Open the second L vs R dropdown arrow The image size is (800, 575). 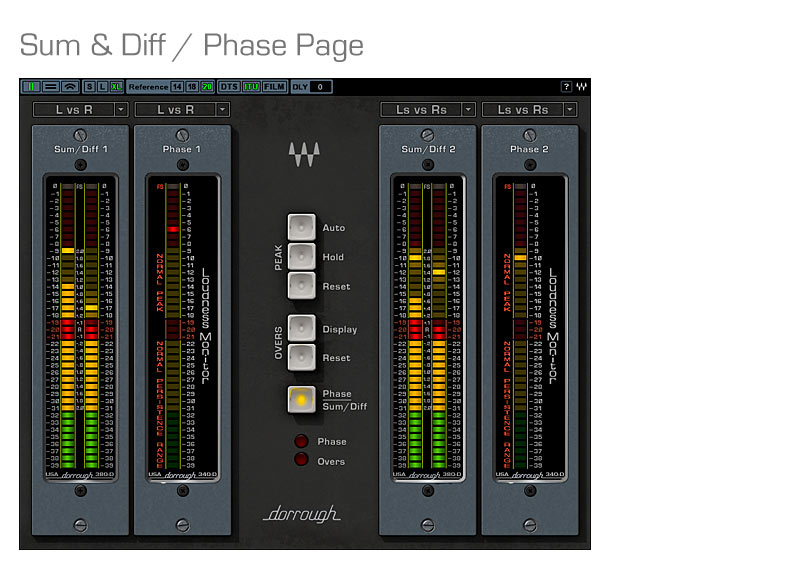click(x=222, y=110)
